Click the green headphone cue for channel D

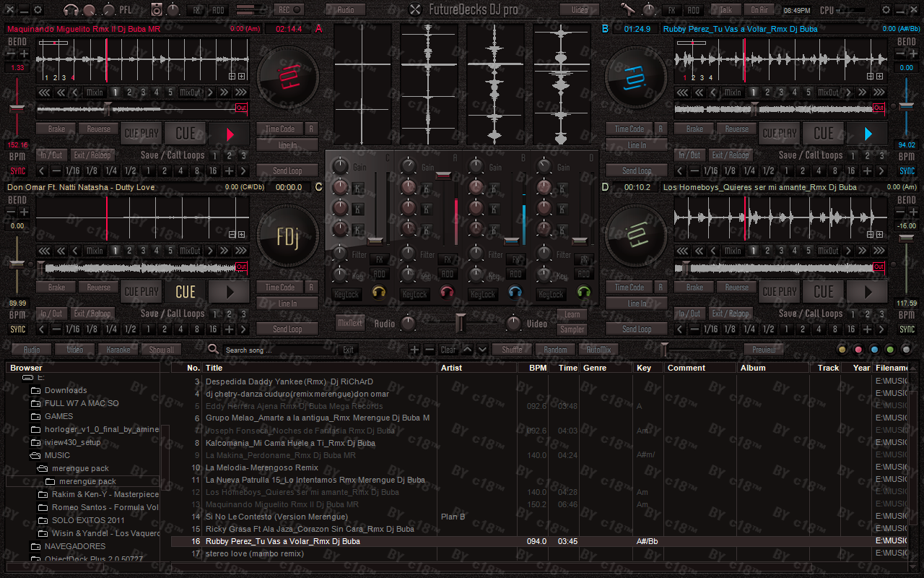pos(583,293)
